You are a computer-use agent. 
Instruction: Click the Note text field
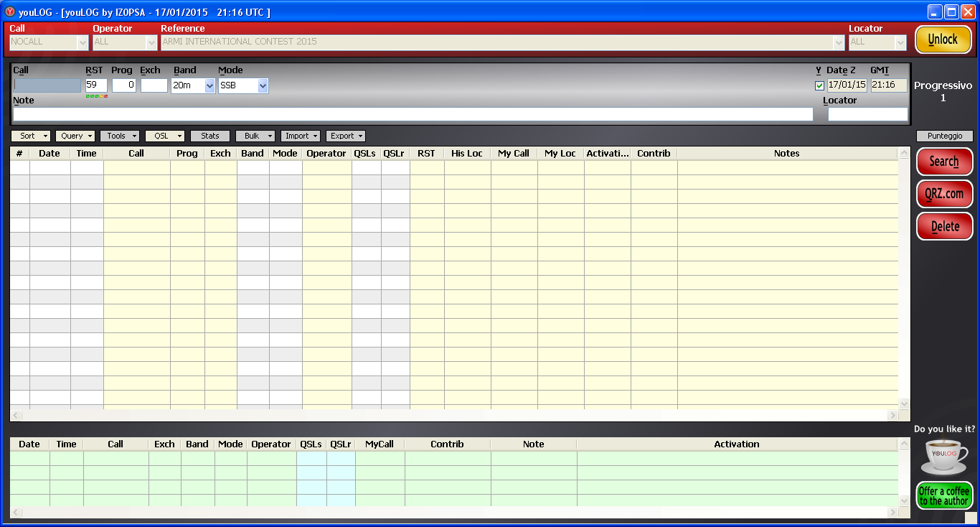[413, 114]
